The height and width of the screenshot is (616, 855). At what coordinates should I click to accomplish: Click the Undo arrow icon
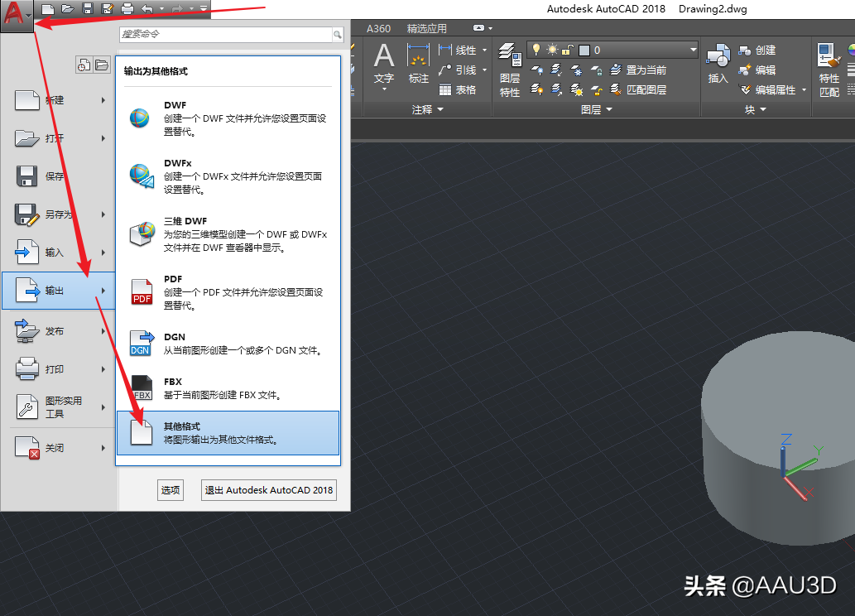pos(147,9)
